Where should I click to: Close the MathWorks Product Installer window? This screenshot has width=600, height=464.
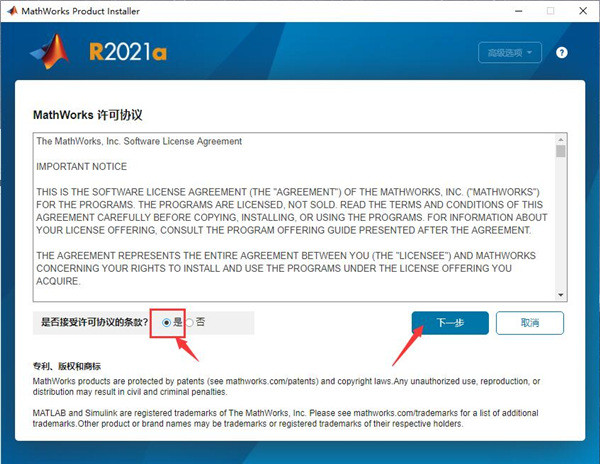click(x=583, y=11)
